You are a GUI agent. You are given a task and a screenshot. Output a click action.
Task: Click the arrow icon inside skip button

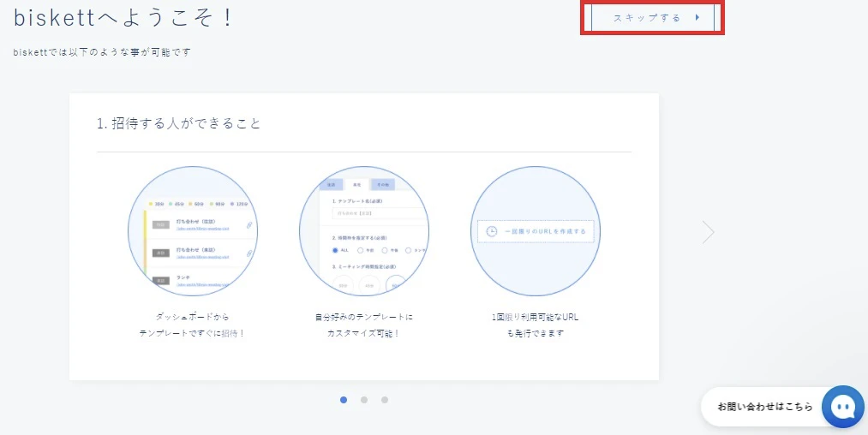[697, 17]
